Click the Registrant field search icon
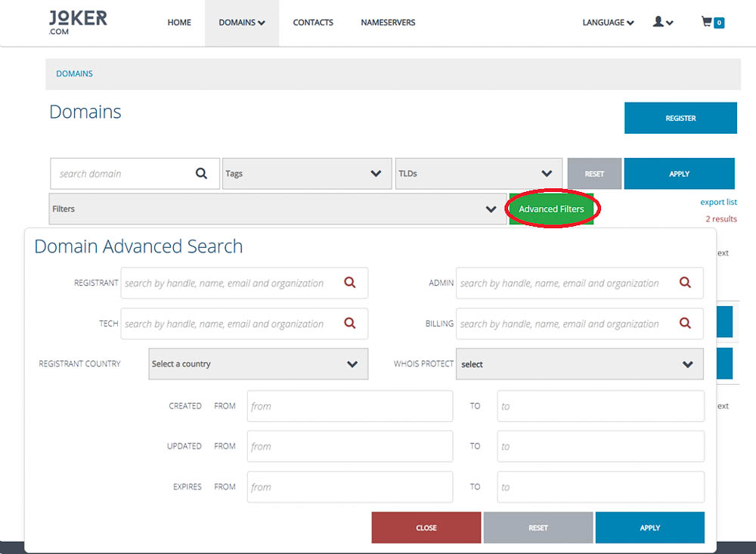756x554 pixels. [x=350, y=283]
